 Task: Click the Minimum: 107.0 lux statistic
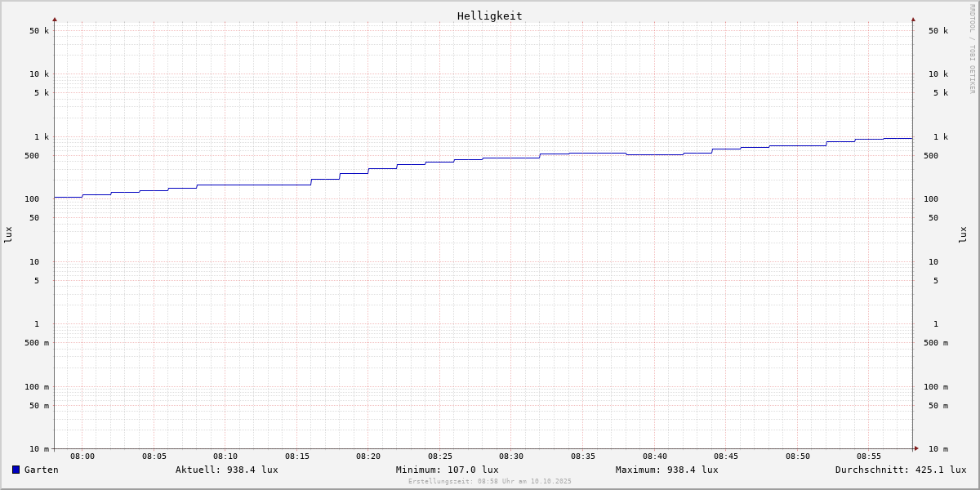(x=447, y=470)
